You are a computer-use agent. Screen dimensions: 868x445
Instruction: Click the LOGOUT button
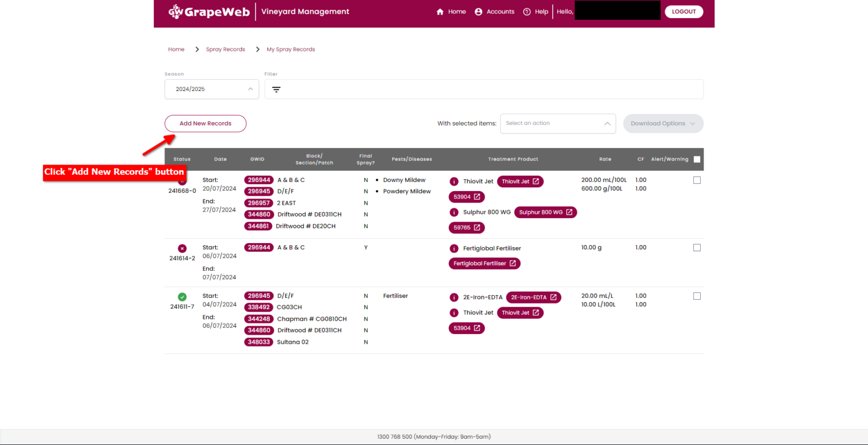684,11
